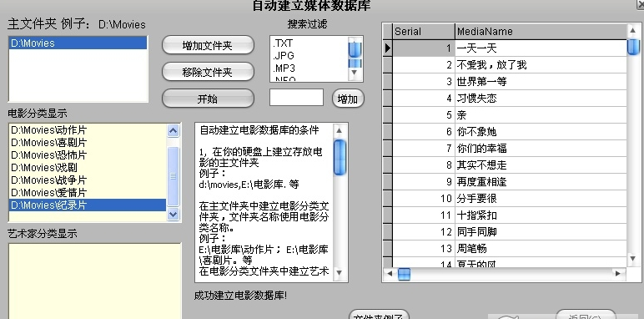Click the category list scrollbar thumb
Viewport: 644px width, 319px height.
point(174,176)
